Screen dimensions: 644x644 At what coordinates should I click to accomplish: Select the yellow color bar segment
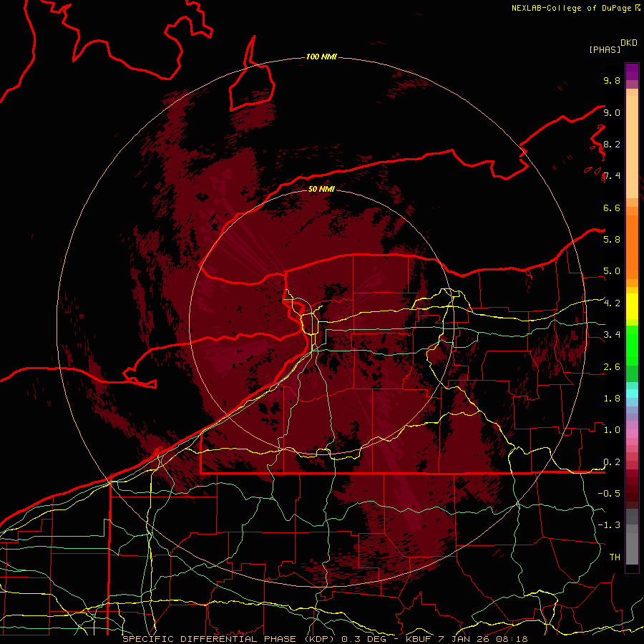pyautogui.click(x=632, y=306)
